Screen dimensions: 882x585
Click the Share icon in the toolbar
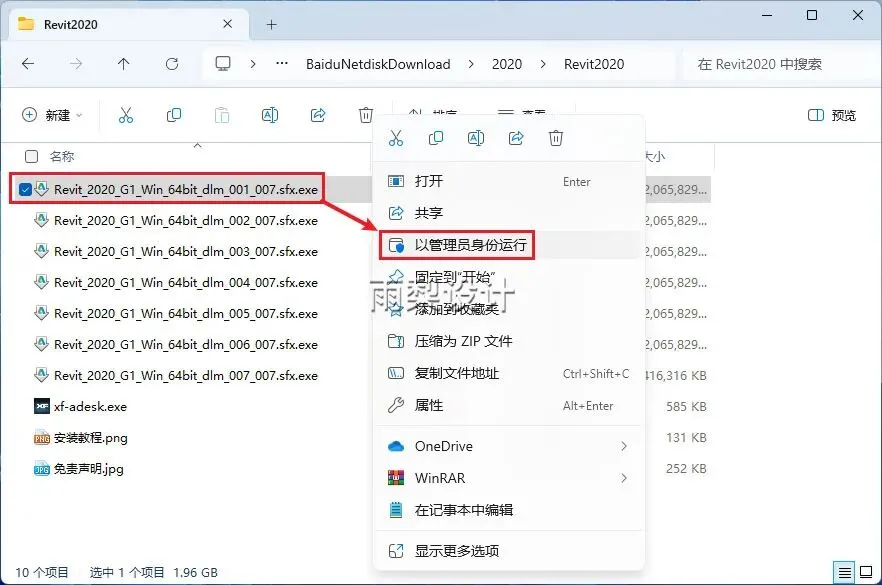[x=318, y=115]
